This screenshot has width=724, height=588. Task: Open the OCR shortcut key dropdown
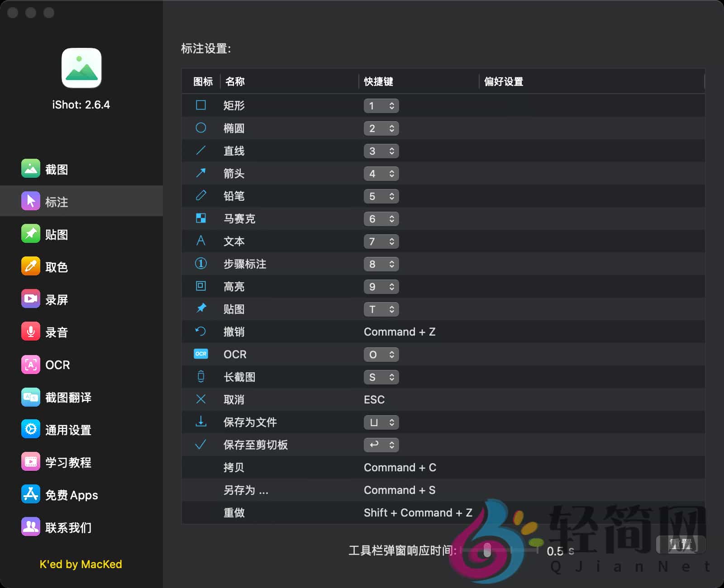(x=381, y=354)
